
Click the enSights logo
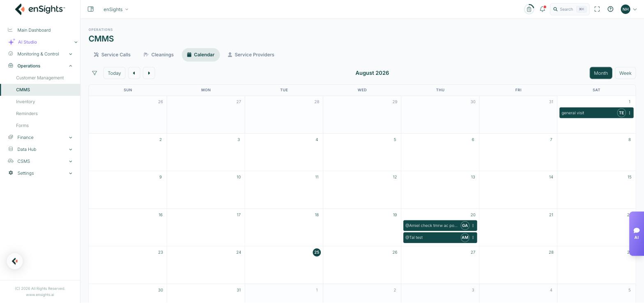point(40,9)
